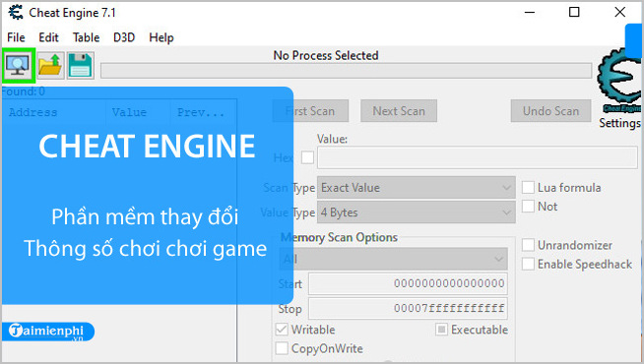This screenshot has height=364, width=644.
Task: Toggle the Hex checkbox
Action: point(307,157)
